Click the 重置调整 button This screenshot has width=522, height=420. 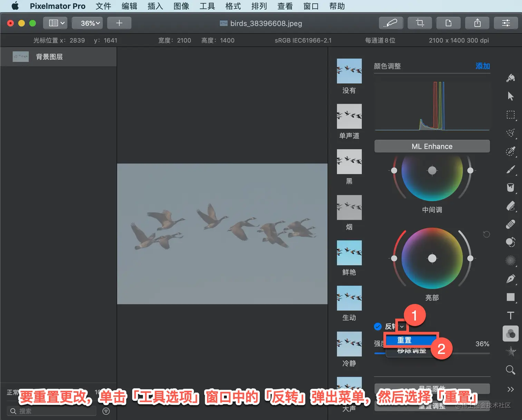pyautogui.click(x=432, y=406)
